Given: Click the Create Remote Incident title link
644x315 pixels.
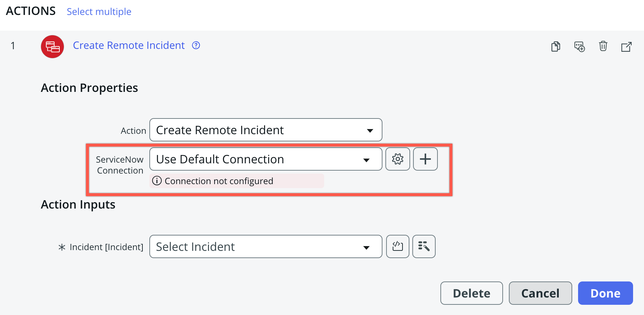Looking at the screenshot, I should click(x=129, y=45).
